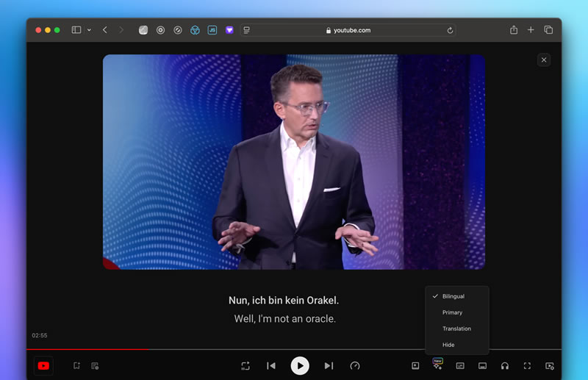Click the save-word plus icon in bottom bar
The height and width of the screenshot is (380, 588).
415,366
